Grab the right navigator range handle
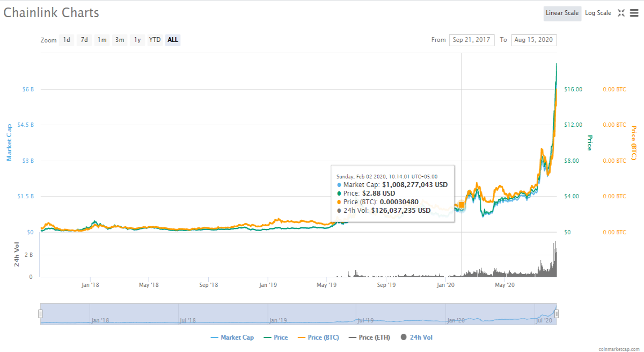This screenshot has width=644, height=352. tap(557, 314)
